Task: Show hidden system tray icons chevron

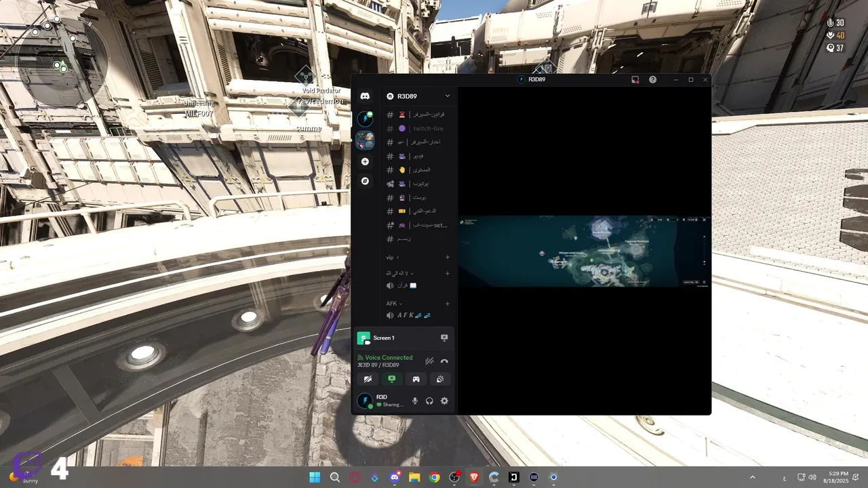Action: [752, 477]
